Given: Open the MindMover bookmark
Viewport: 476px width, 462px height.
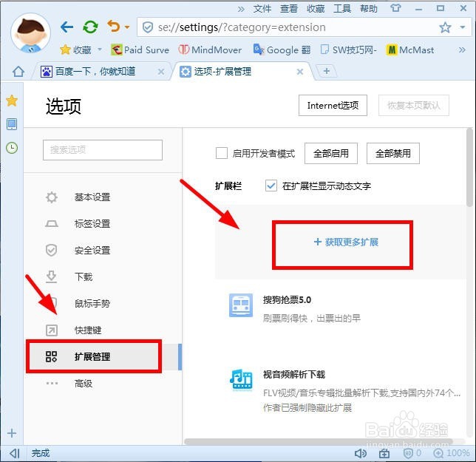Looking at the screenshot, I should point(210,50).
